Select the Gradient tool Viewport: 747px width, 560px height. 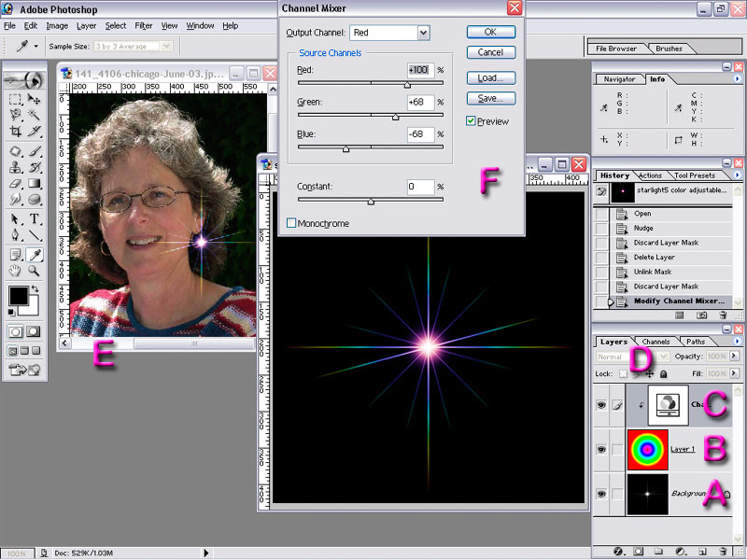tap(34, 183)
